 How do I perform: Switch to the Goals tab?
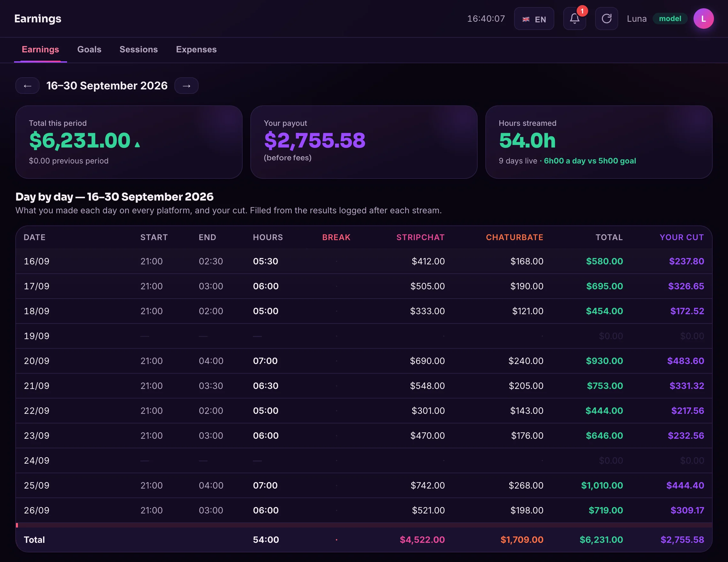tap(89, 49)
